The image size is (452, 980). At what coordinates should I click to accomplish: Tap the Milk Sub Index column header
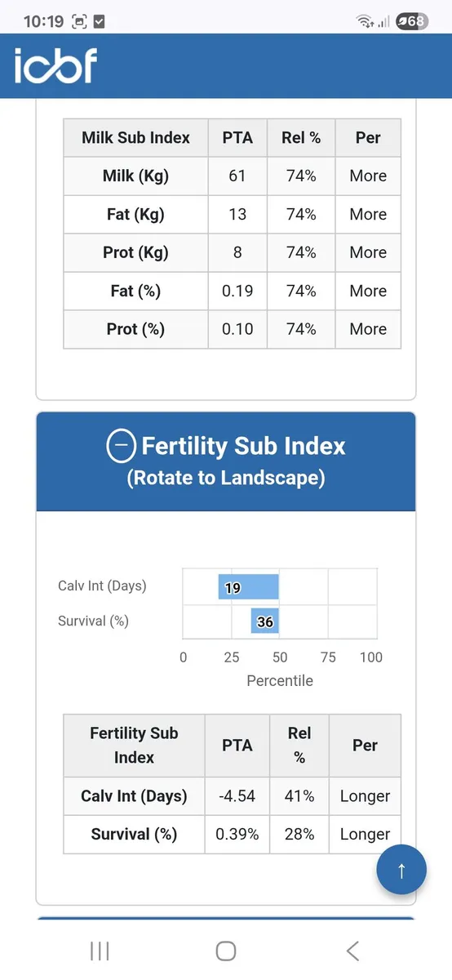pos(135,137)
